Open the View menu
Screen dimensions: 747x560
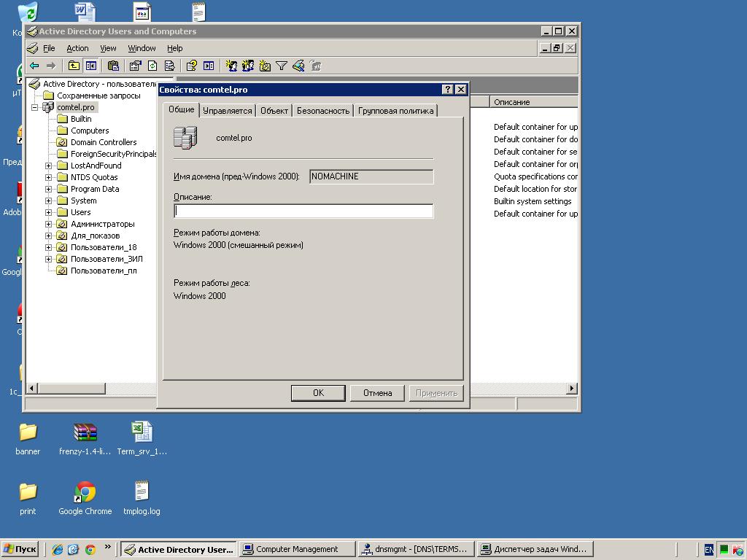pyautogui.click(x=108, y=48)
